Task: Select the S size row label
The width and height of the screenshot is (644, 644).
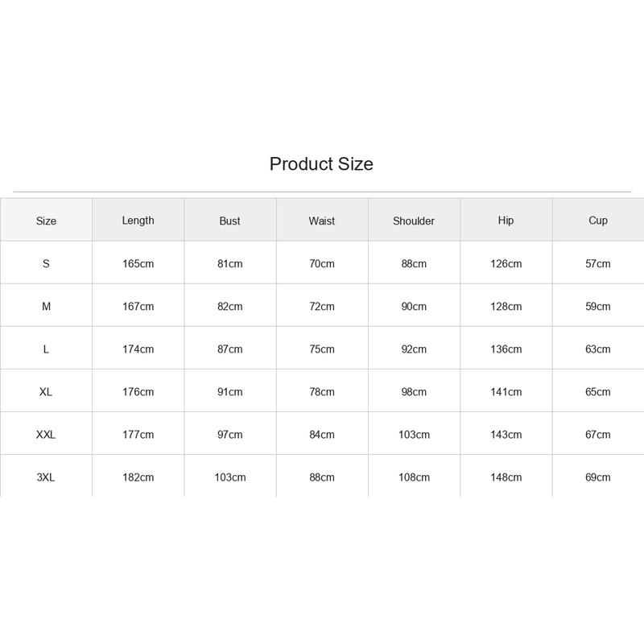Action: pyautogui.click(x=46, y=264)
